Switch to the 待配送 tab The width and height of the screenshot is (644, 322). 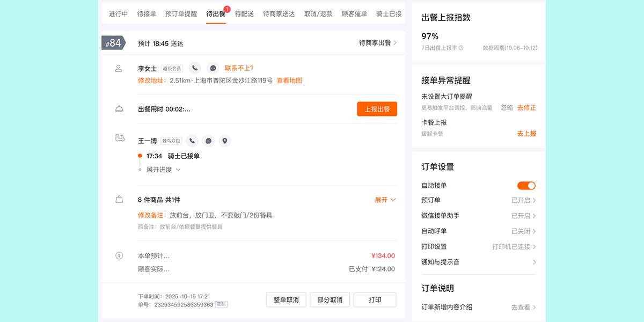point(244,14)
